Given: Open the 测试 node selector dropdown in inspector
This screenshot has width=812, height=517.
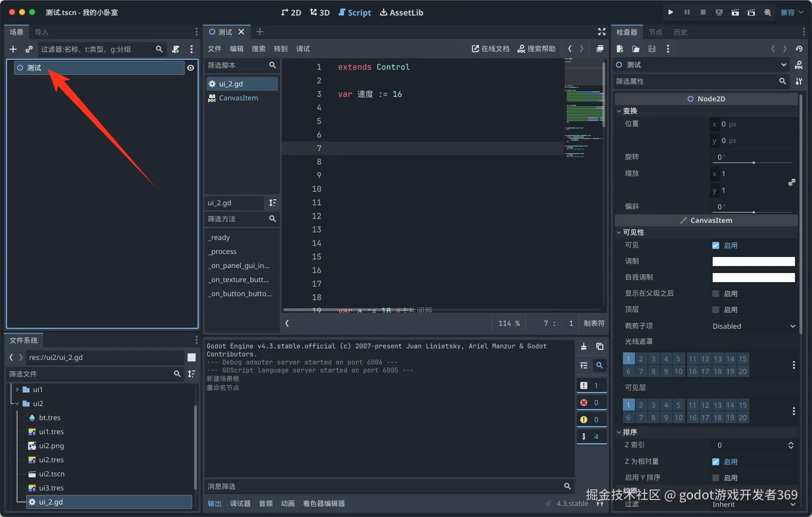Looking at the screenshot, I should click(702, 65).
